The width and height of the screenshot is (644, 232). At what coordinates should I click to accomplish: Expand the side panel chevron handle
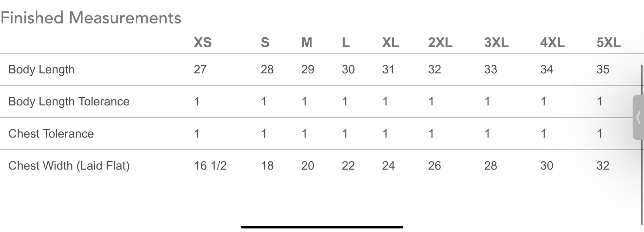pyautogui.click(x=638, y=117)
